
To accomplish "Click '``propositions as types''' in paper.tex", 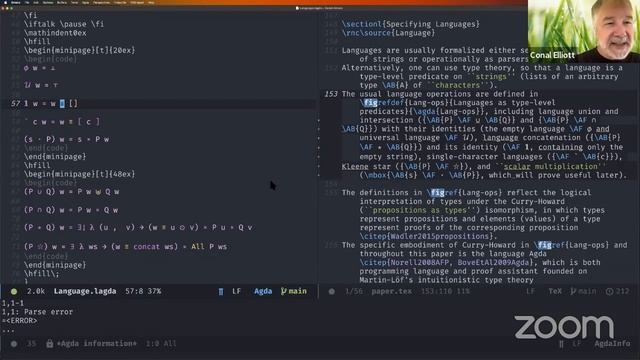I will click(x=419, y=210).
